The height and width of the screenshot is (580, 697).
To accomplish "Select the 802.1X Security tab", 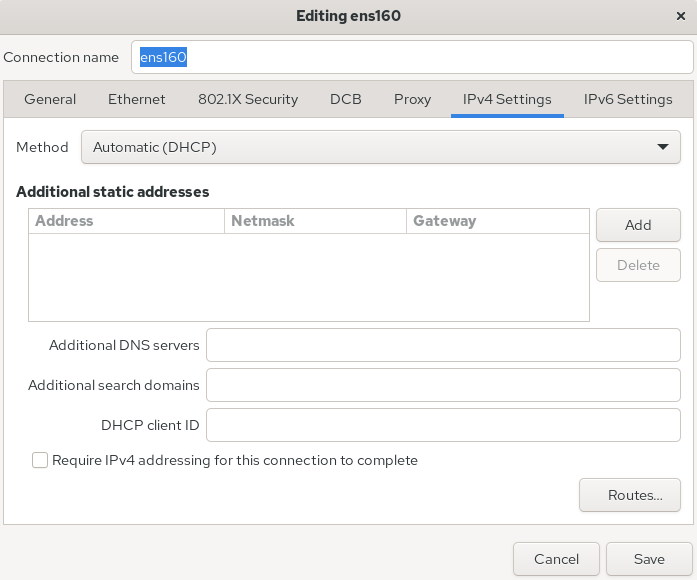I will pos(248,99).
